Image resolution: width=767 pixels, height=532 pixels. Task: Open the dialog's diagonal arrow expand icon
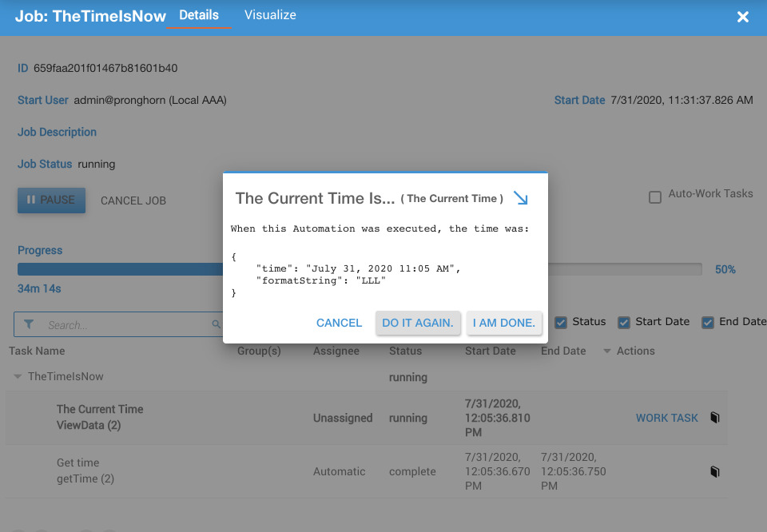coord(520,198)
